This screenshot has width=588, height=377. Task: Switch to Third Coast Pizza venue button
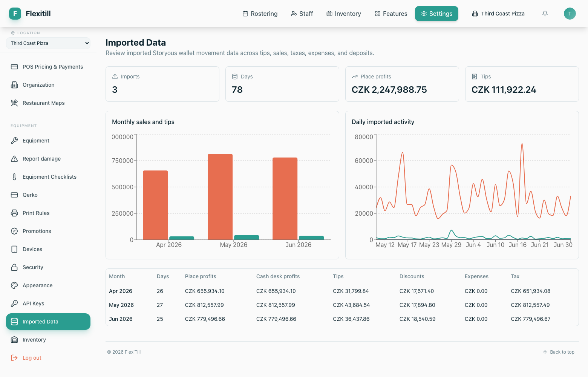click(x=498, y=14)
